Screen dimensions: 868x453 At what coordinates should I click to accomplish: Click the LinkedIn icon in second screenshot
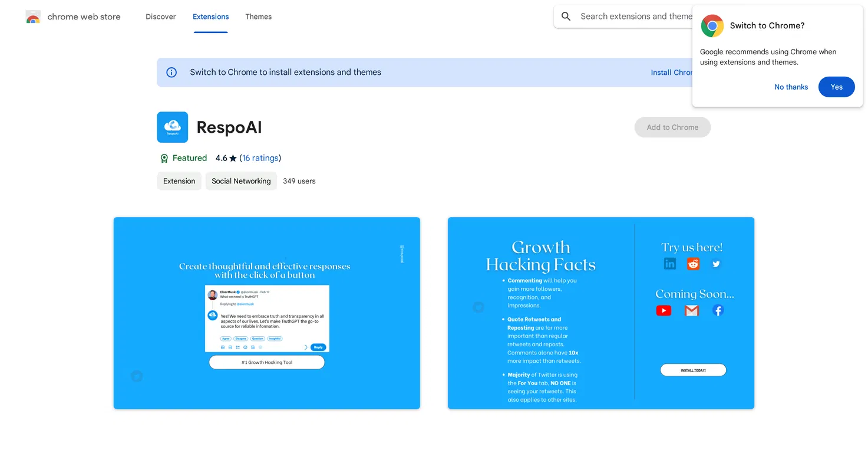(x=670, y=264)
